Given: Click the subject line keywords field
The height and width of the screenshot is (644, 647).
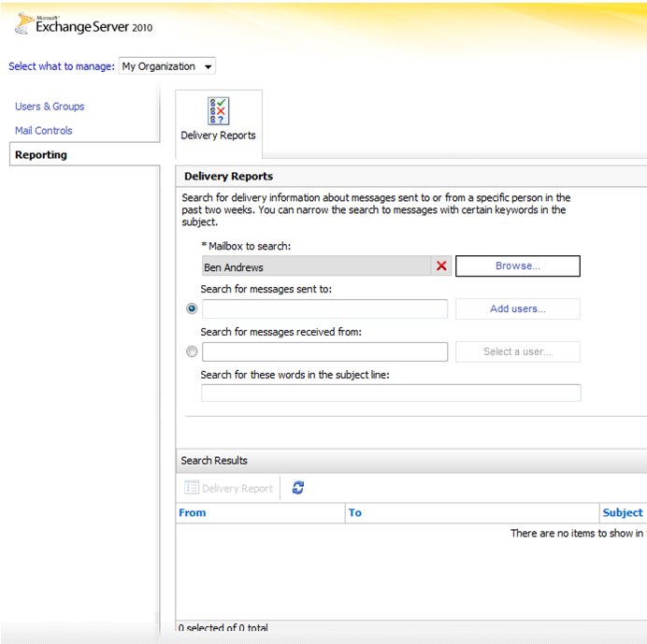Looking at the screenshot, I should point(391,394).
